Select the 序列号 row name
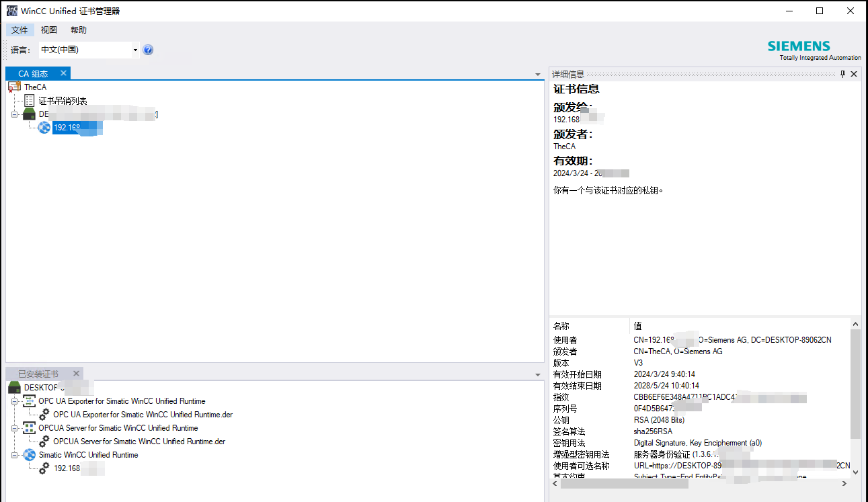 point(565,409)
